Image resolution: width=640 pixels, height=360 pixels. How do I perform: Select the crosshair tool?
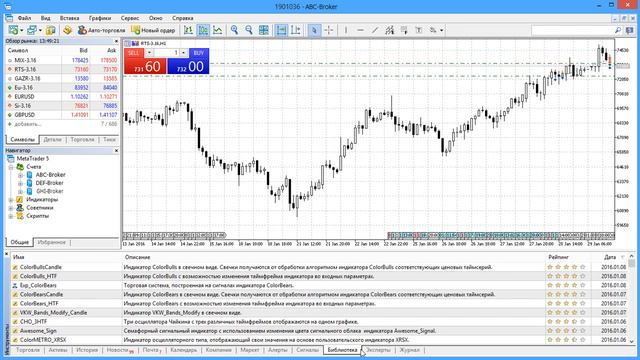(x=329, y=30)
